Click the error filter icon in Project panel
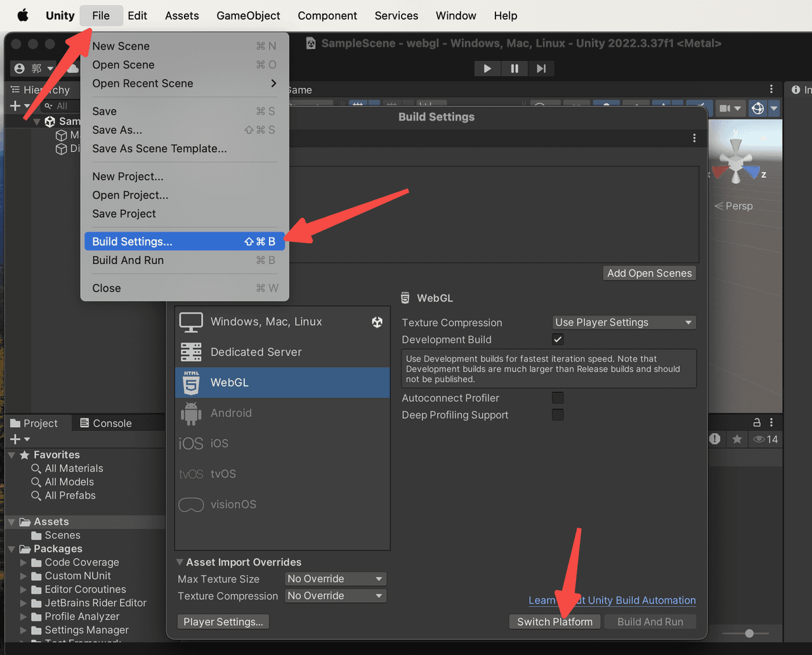Viewport: 812px width, 655px height. pos(715,439)
